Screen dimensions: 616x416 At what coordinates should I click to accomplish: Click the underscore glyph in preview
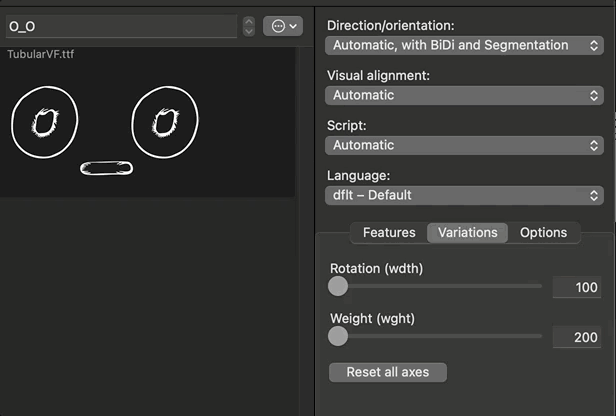pyautogui.click(x=106, y=168)
